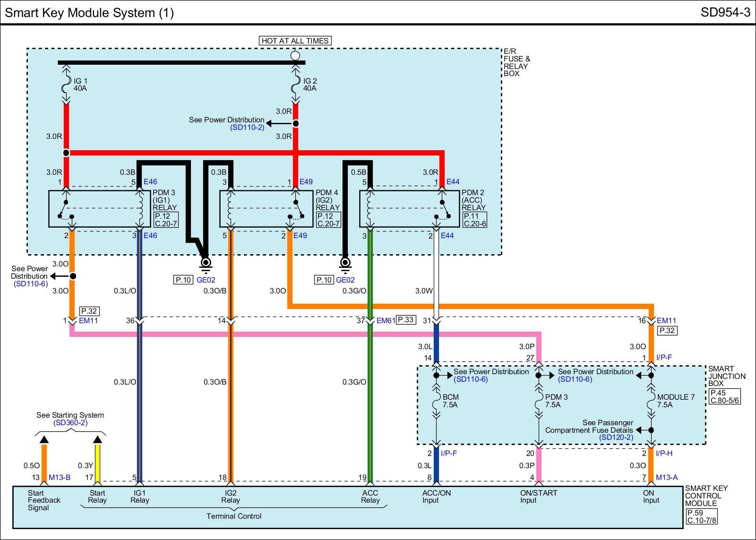
Task: Click the IG 1 40A fuse symbol
Action: (x=66, y=85)
